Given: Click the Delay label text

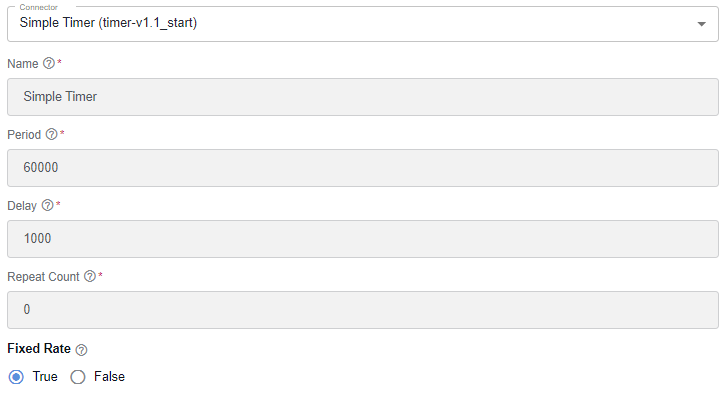Looking at the screenshot, I should point(22,206).
